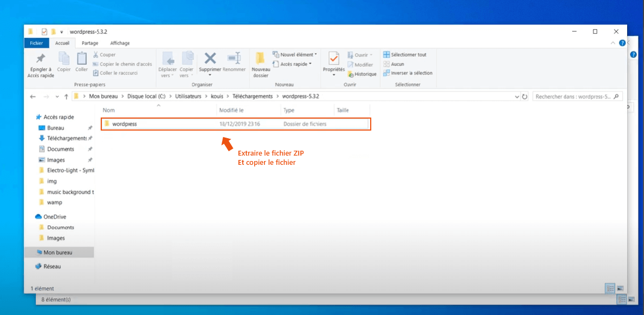Select Réseau in the sidebar
The image size is (644, 315).
(48, 266)
